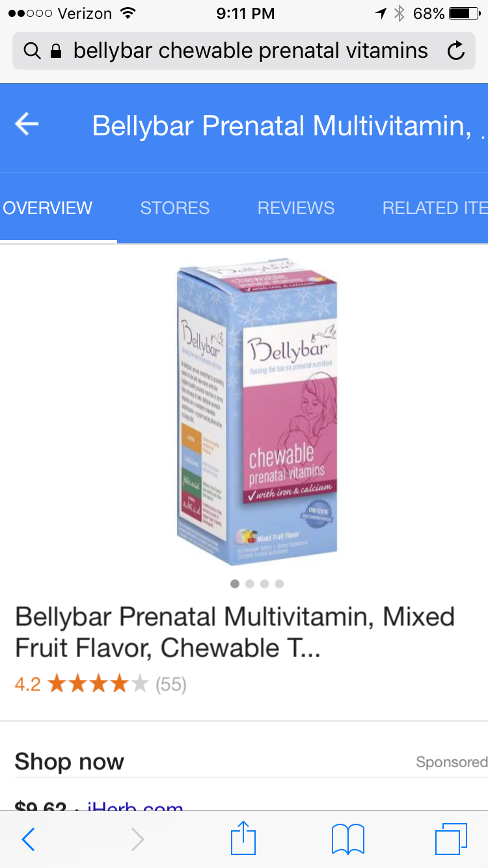Viewport: 488px width, 868px height.
Task: Open the Safari share sheet icon
Action: point(243,838)
